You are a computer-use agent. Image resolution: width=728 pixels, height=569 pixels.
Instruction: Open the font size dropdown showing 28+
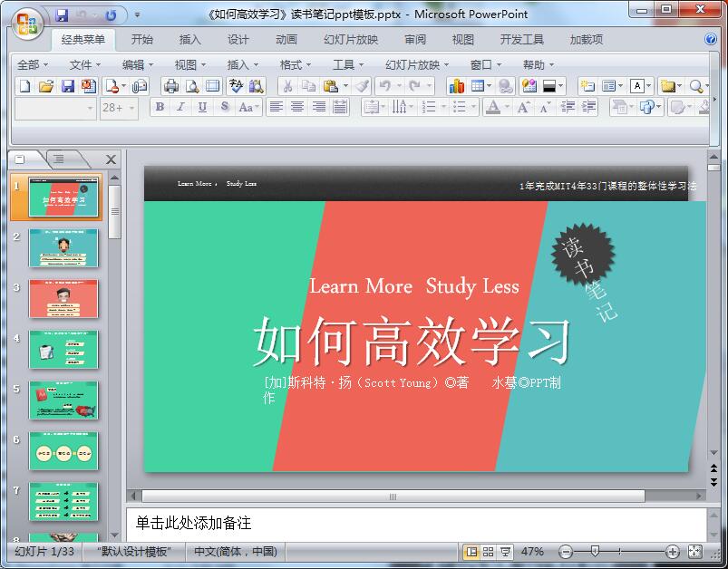tap(131, 108)
